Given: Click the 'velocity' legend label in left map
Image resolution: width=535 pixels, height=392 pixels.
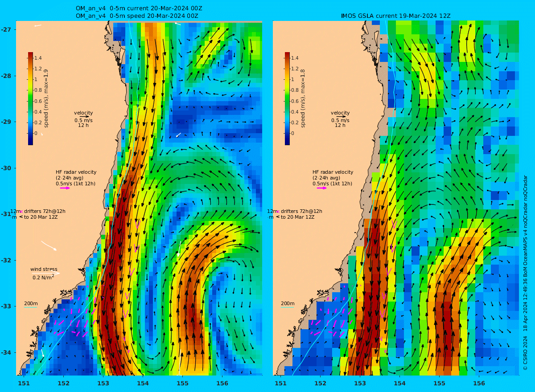Looking at the screenshot, I should pyautogui.click(x=83, y=113).
